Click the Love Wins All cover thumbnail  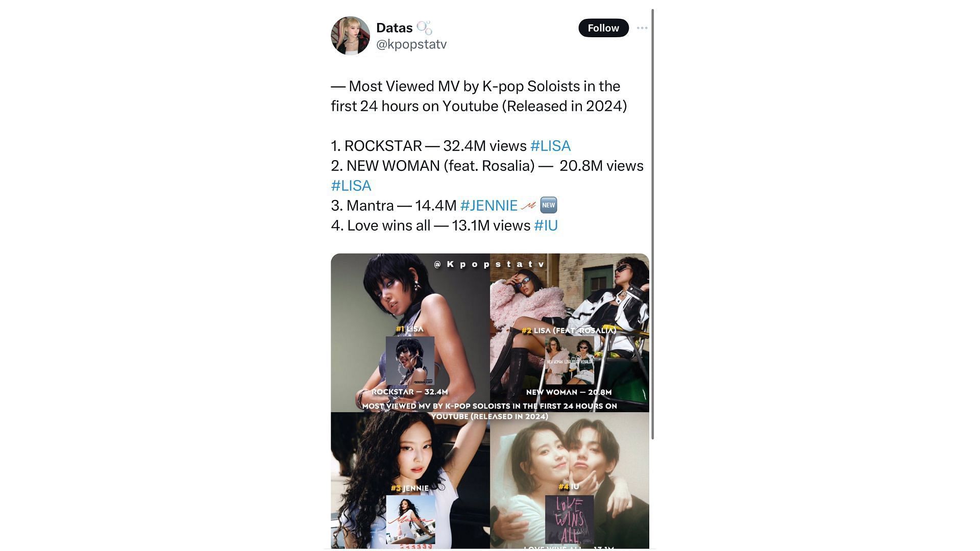click(x=570, y=519)
